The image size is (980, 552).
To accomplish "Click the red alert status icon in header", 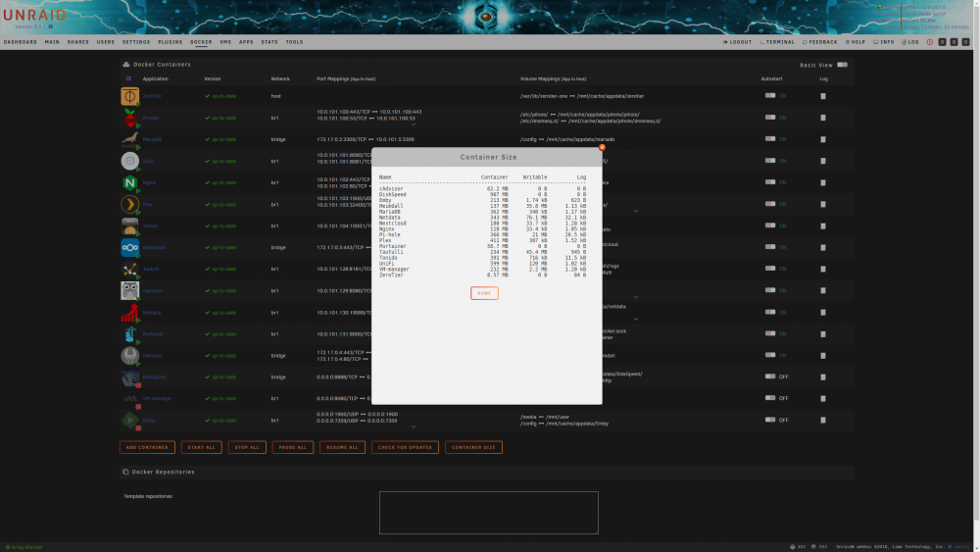I will [929, 42].
